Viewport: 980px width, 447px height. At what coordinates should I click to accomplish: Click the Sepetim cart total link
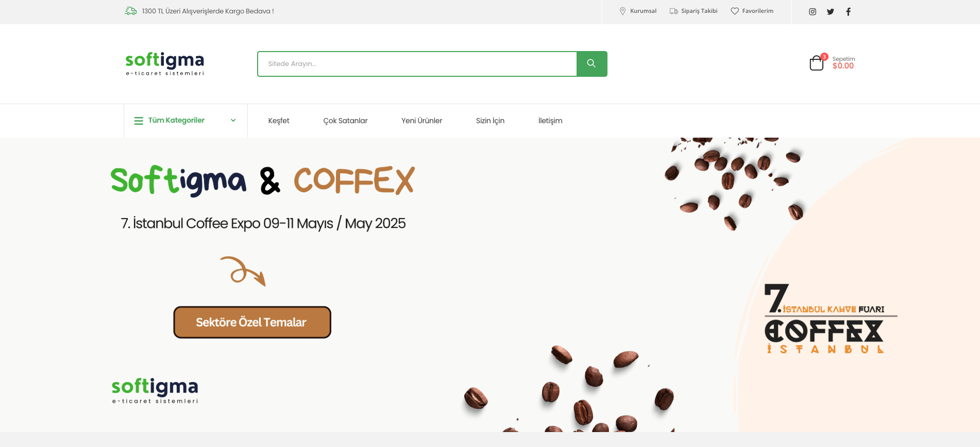843,66
